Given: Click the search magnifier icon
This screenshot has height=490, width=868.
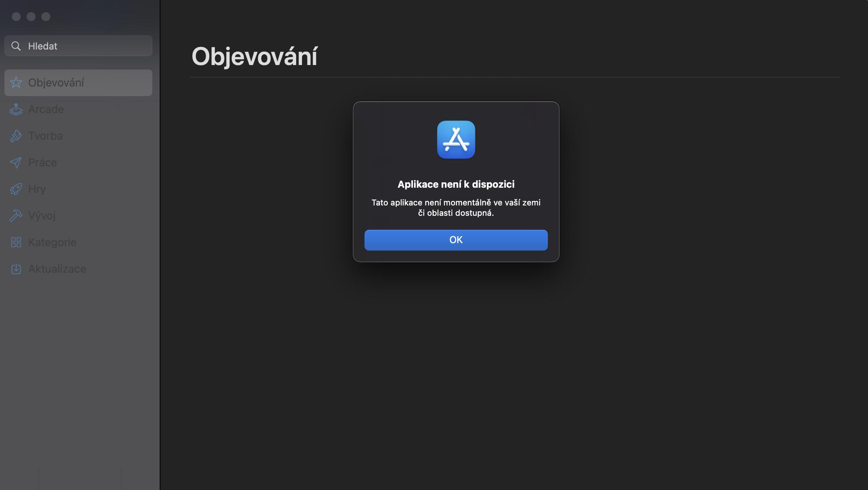Looking at the screenshot, I should [16, 46].
